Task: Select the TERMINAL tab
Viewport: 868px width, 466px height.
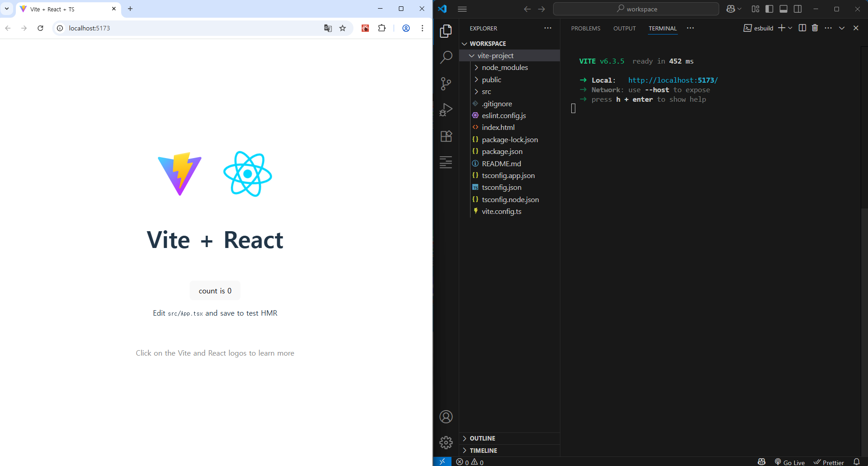Action: [662, 28]
